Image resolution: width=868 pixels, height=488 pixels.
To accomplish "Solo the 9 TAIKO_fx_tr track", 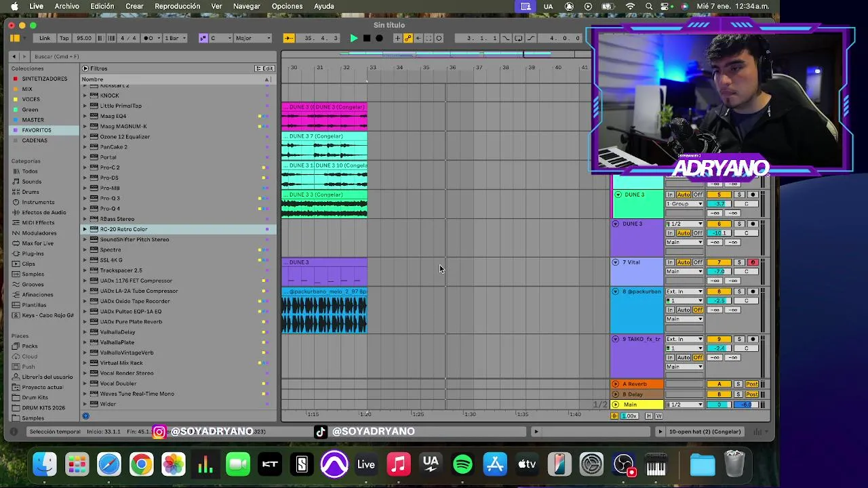I will click(x=739, y=339).
